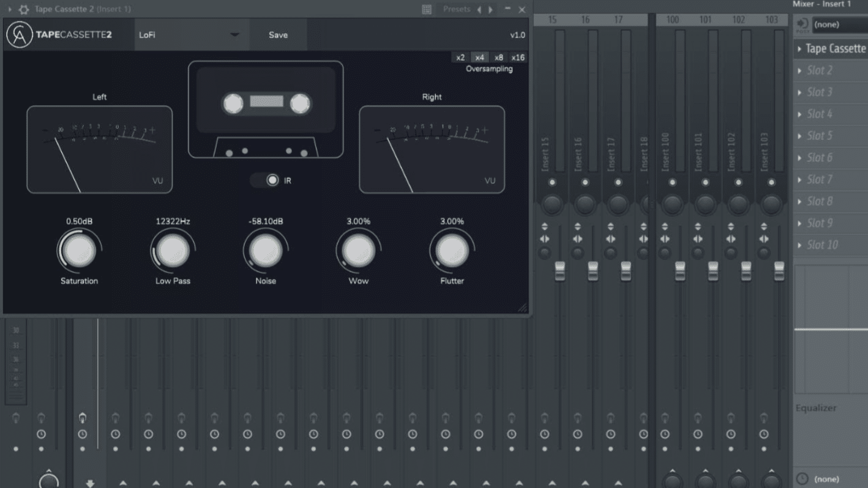Click the -58.10dB Noise value

pos(266,221)
